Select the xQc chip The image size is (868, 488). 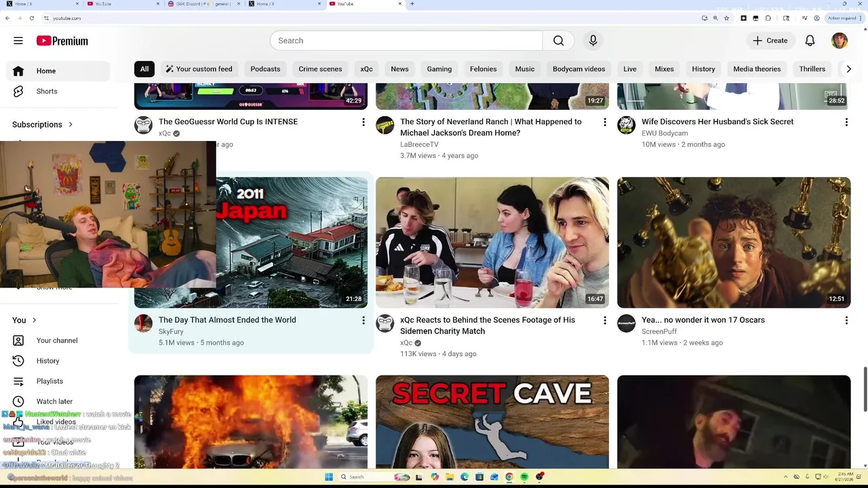click(366, 69)
